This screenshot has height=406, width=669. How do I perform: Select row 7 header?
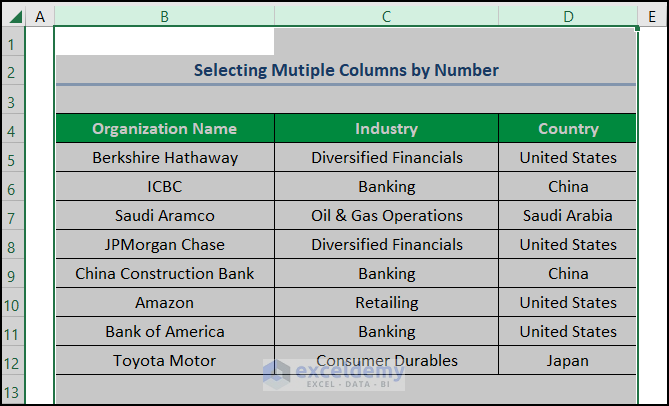12,216
